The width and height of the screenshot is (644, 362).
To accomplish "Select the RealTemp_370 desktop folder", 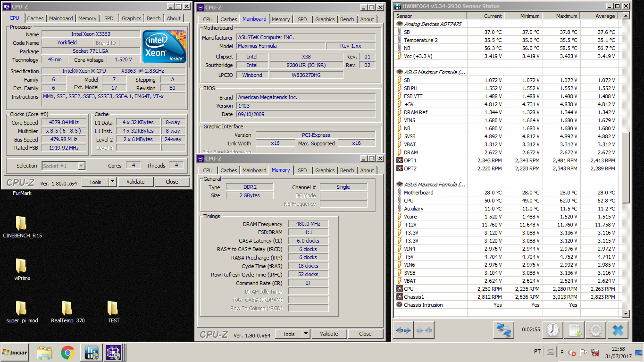I will coord(67,312).
